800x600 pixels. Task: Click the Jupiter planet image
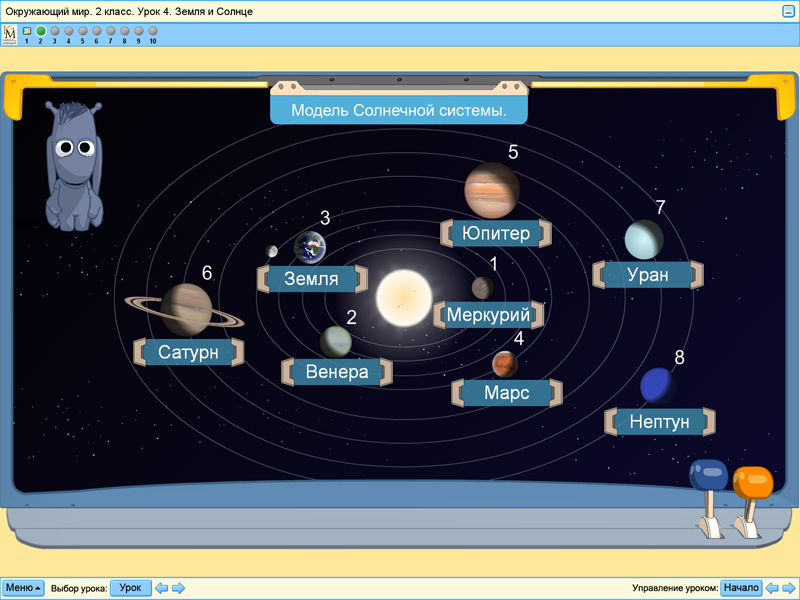tap(492, 190)
